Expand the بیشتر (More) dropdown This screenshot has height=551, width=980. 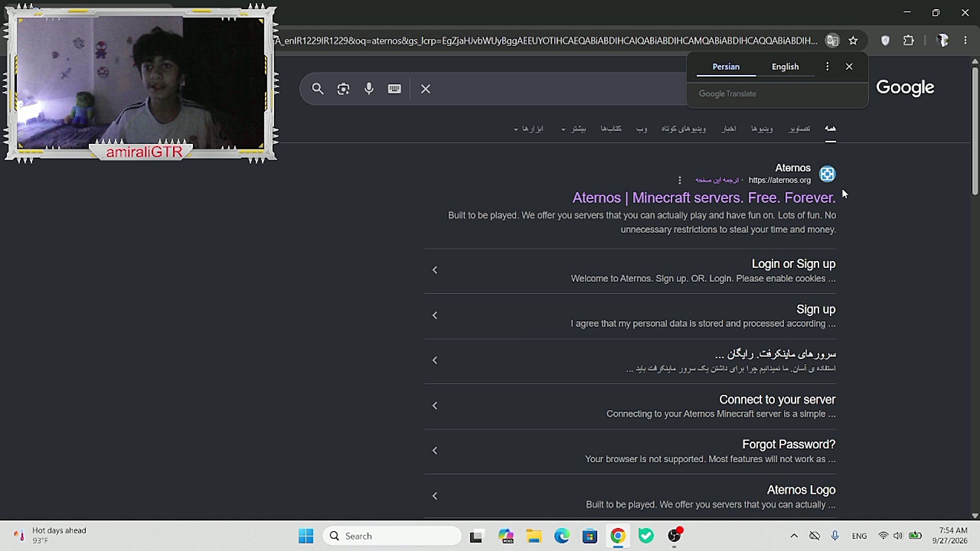tap(574, 129)
